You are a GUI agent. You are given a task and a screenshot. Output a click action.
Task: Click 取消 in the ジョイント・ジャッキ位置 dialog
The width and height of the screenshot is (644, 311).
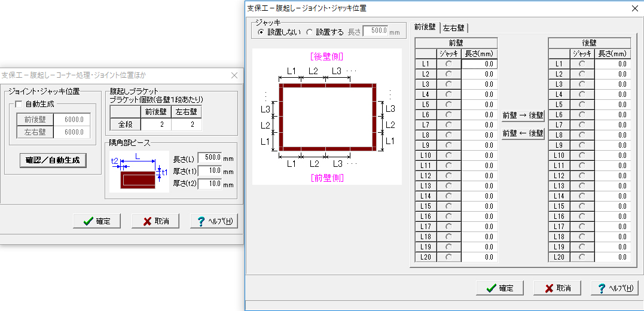[x=557, y=288]
